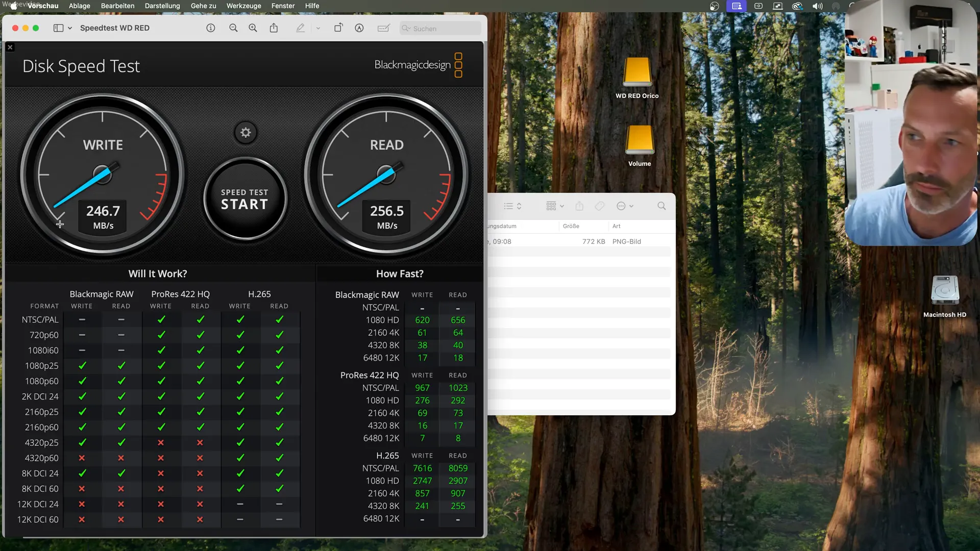This screenshot has width=980, height=551.
Task: Open the Werkzeuge menu
Action: [244, 6]
